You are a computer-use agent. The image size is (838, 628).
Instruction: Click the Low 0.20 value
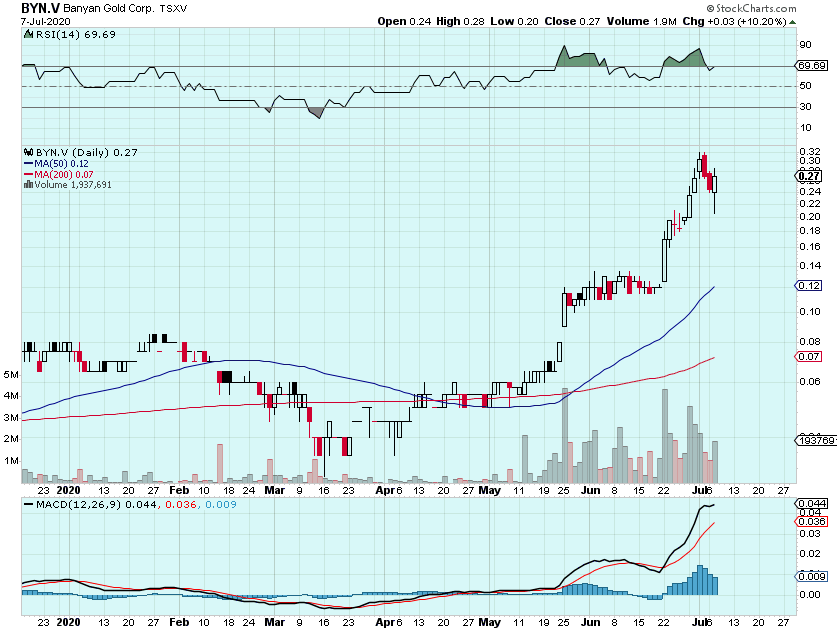(514, 21)
